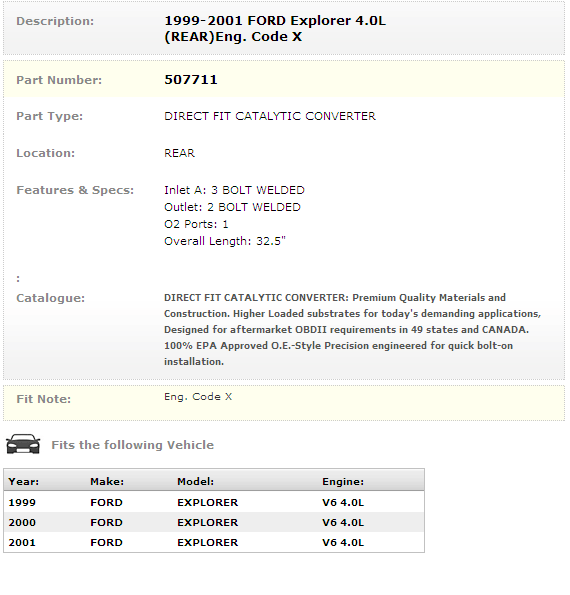Click DIRECT FIT CATALYTIC CONVERTER part type
The width and height of the screenshot is (570, 595).
coord(270,116)
